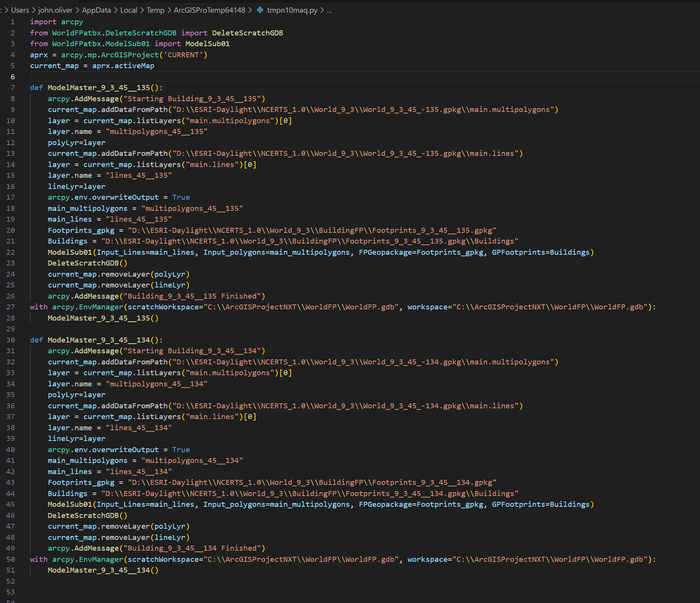700x603 pixels.
Task: Click the Python file icon in the breadcrumb
Action: (260, 10)
